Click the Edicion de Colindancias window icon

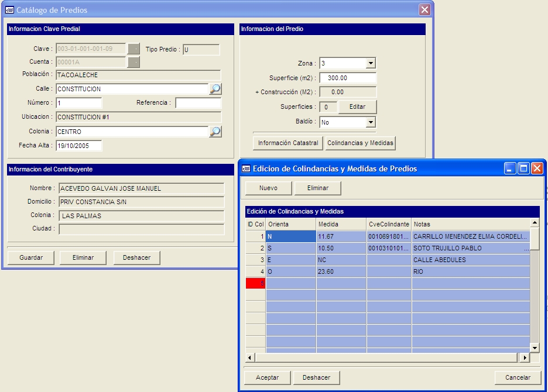click(246, 169)
